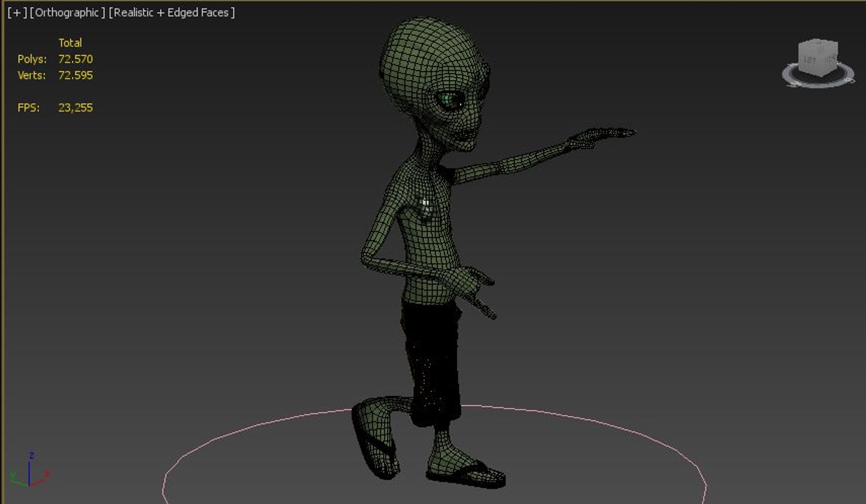Click the Verts count value 72.595
866x504 pixels.
pyautogui.click(x=75, y=75)
